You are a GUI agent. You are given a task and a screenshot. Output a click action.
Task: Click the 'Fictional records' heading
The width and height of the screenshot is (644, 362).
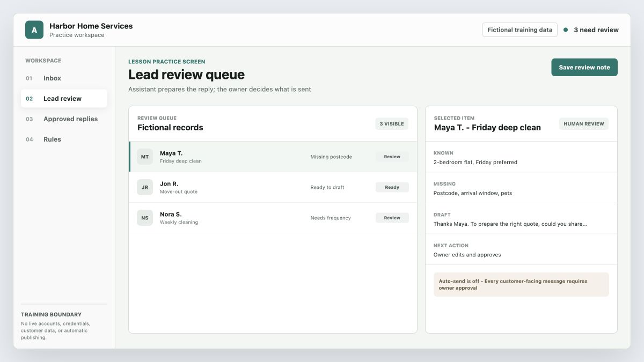pyautogui.click(x=170, y=128)
